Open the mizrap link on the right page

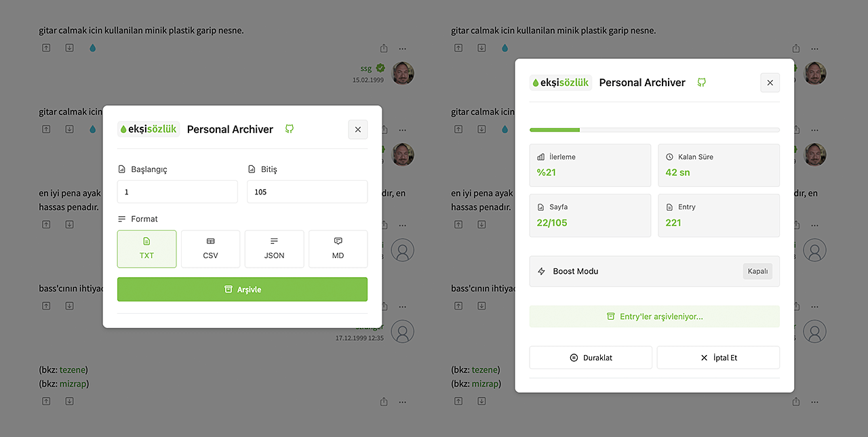point(486,383)
